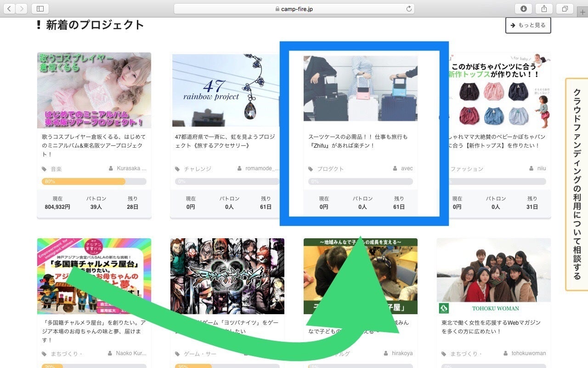This screenshot has height=368, width=588.
Task: Open a new tab with plus button
Action: (x=583, y=12)
